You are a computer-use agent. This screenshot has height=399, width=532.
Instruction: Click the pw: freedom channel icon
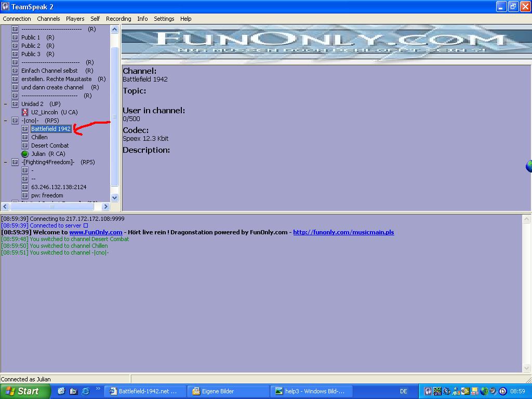(25, 195)
